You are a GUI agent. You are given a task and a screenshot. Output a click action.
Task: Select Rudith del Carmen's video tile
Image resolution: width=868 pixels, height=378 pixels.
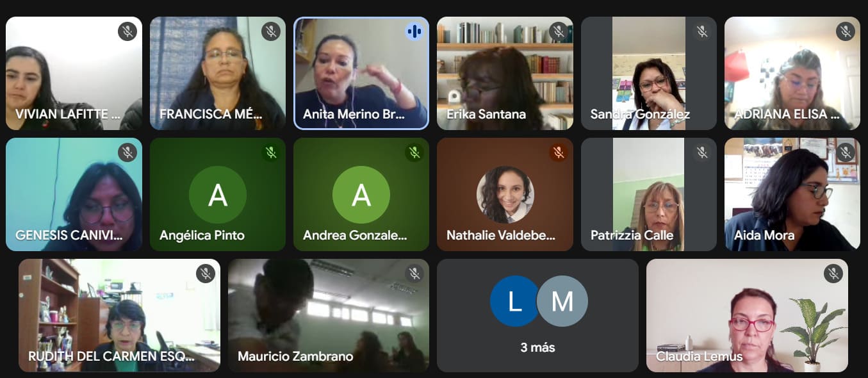[119, 315]
